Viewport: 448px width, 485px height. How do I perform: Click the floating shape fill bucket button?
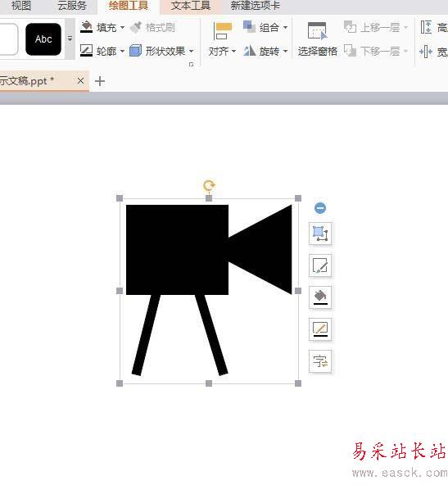(320, 297)
